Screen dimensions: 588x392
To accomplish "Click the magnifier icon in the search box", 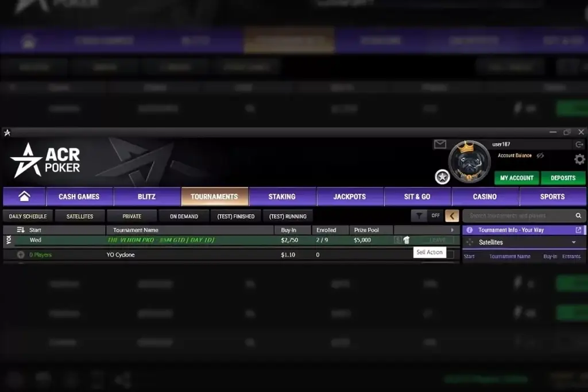I will click(578, 215).
